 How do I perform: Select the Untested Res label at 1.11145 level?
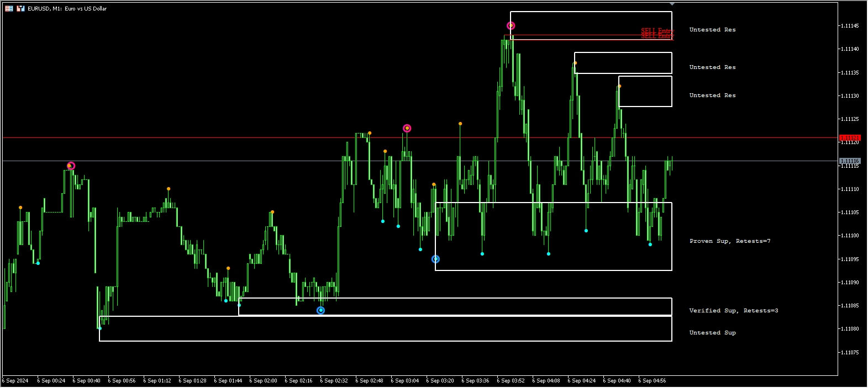click(x=712, y=30)
